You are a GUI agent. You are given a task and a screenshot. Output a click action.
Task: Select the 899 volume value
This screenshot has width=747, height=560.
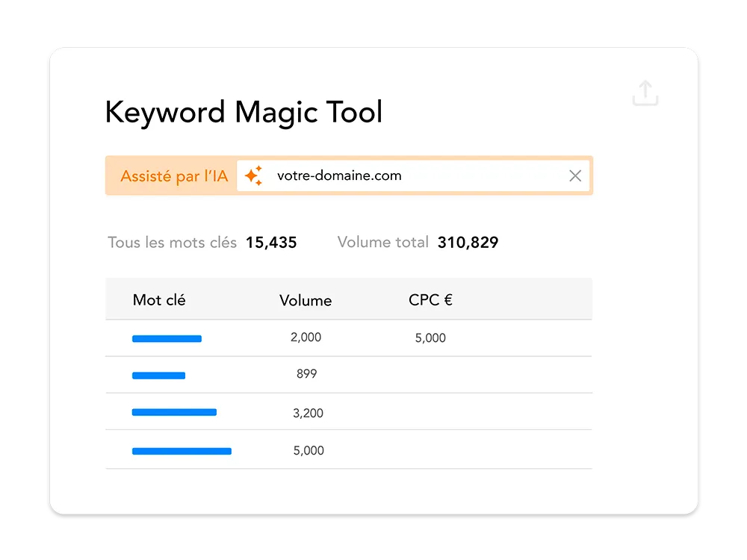click(x=307, y=374)
